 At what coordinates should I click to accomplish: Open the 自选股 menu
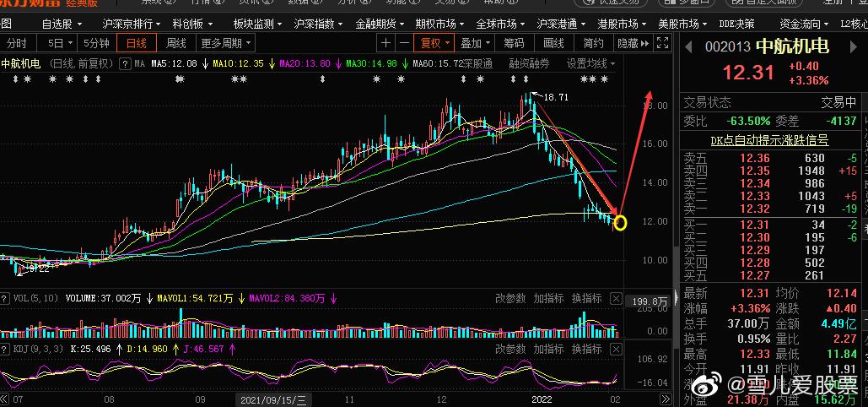tap(61, 24)
